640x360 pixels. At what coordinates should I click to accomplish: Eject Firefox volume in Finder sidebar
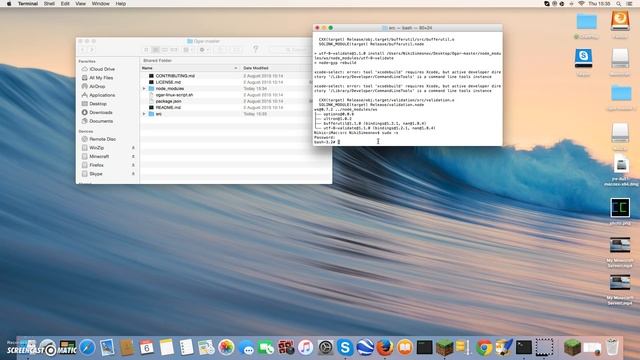tap(133, 165)
